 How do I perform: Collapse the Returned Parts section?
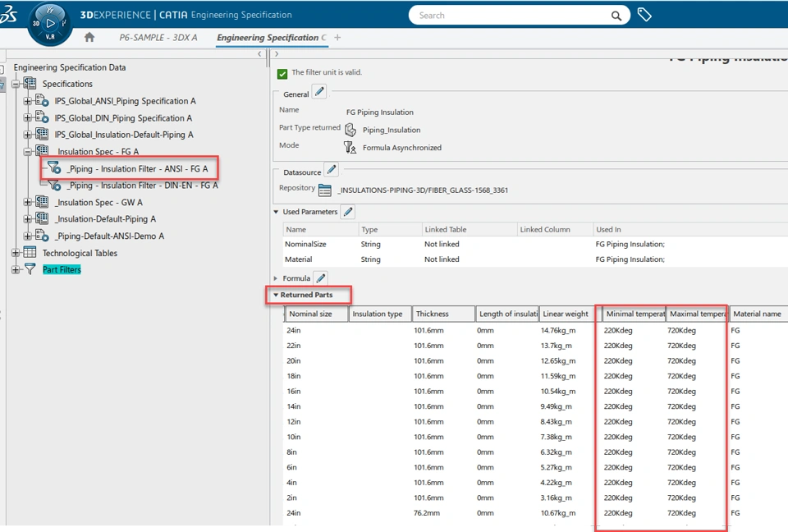[276, 296]
